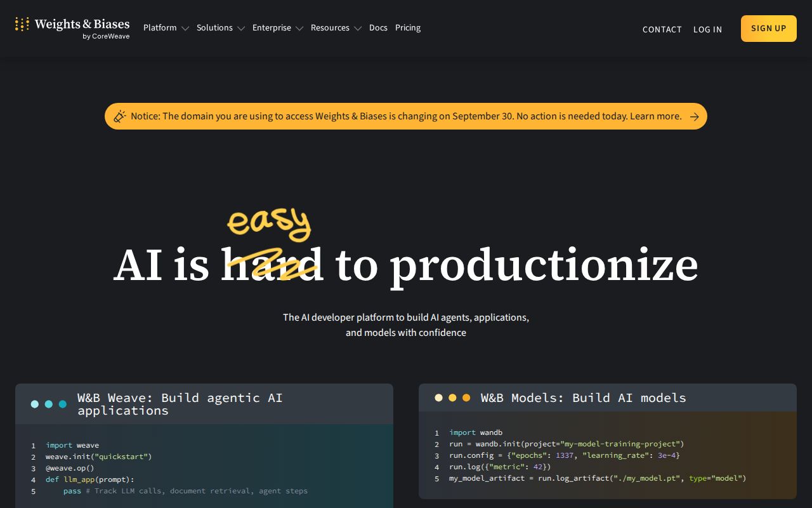Open the Platform navigation menu
Image resolution: width=812 pixels, height=508 pixels.
coord(160,28)
